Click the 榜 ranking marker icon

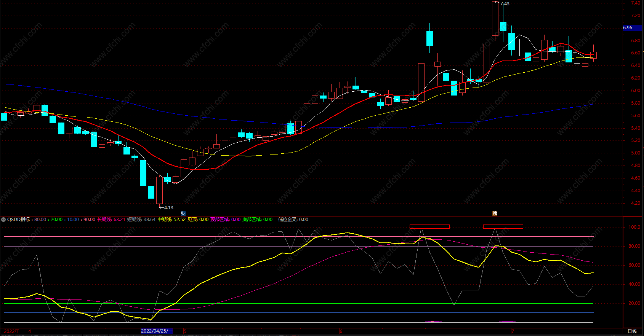pos(495,213)
